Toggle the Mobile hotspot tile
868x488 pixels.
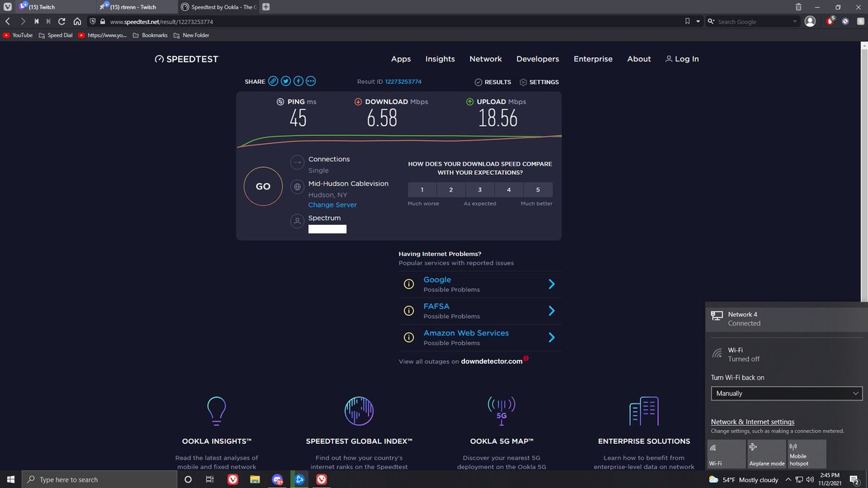807,454
